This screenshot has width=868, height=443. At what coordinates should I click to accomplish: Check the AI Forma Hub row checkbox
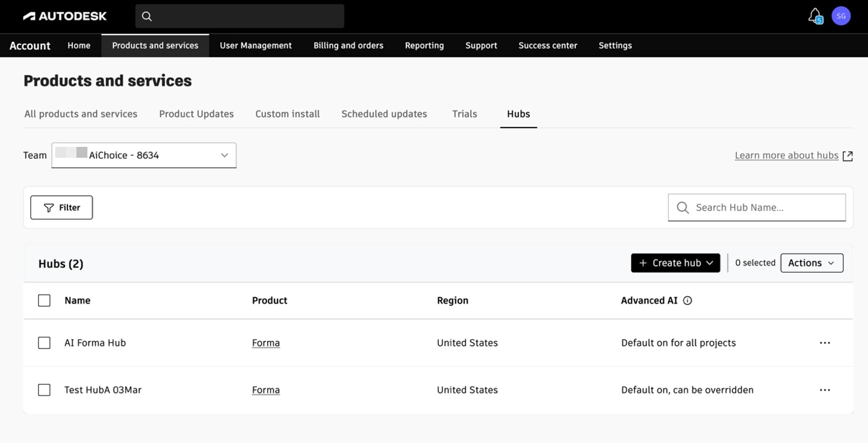point(44,343)
